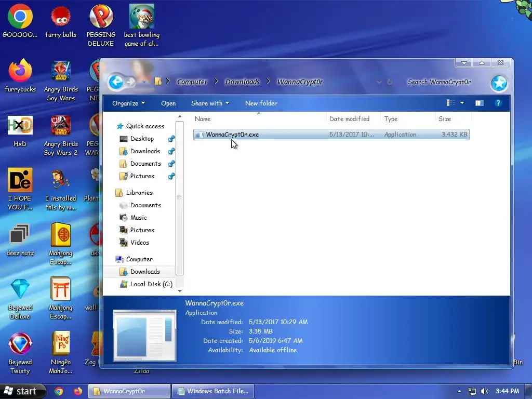Toggle the preview pane icon

pyautogui.click(x=480, y=103)
